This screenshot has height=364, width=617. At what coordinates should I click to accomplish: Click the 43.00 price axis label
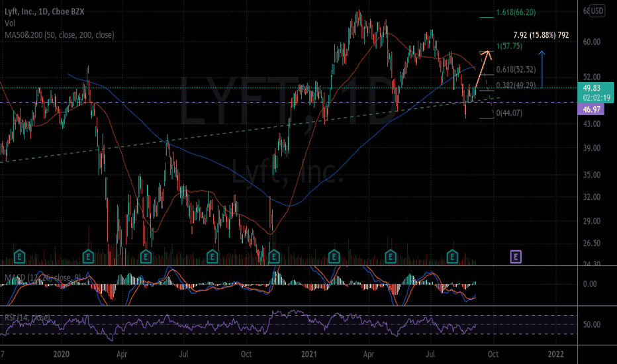click(x=591, y=124)
